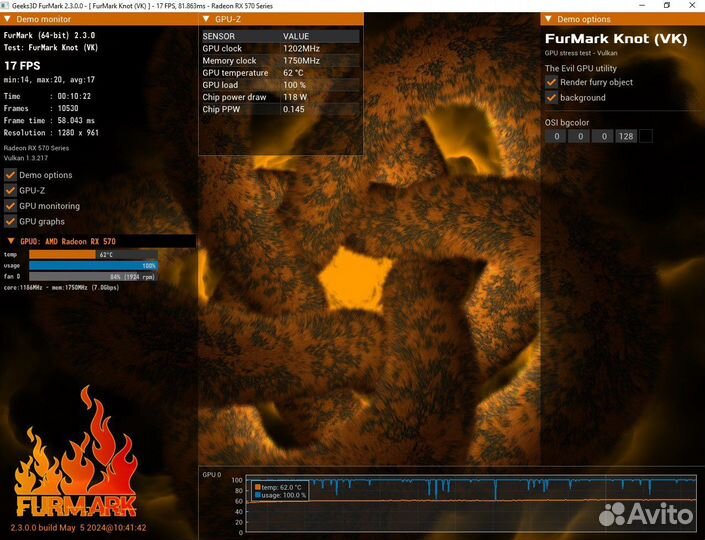Click the blue GPU usage bar

click(93, 266)
